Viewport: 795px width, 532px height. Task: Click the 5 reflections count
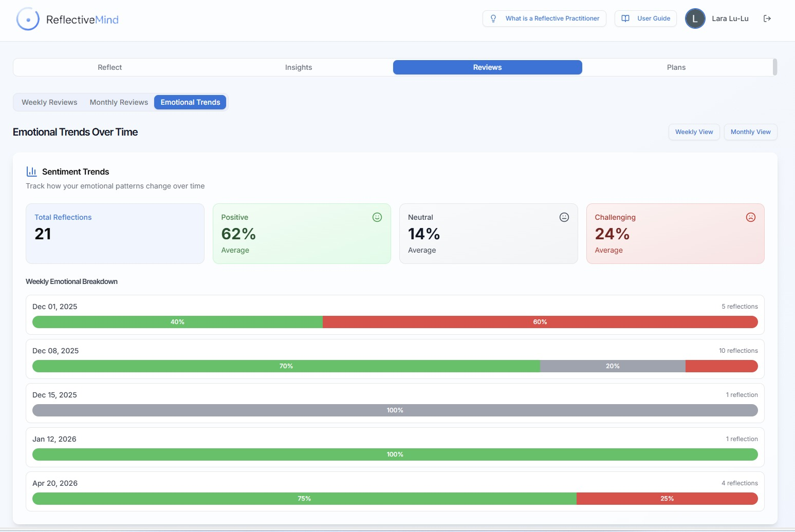pos(739,307)
